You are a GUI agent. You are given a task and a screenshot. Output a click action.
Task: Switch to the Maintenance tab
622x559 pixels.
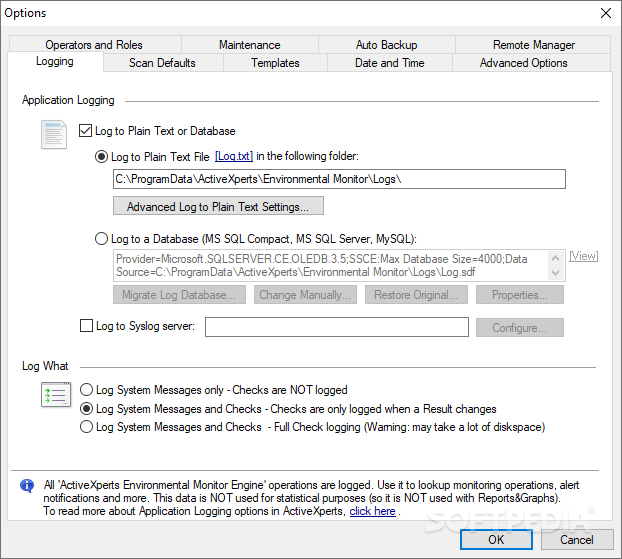pyautogui.click(x=250, y=45)
